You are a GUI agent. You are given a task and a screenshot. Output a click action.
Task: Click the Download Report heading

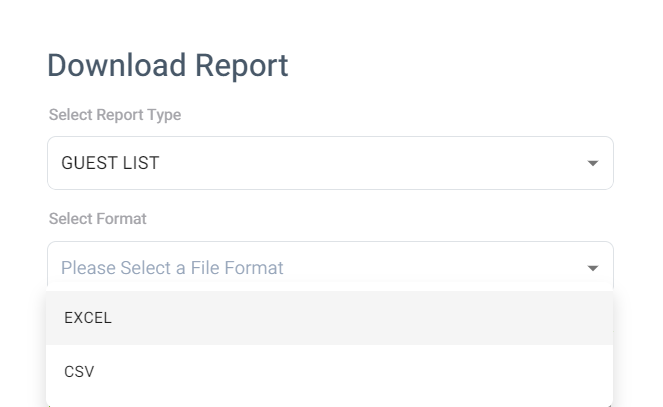pos(167,65)
